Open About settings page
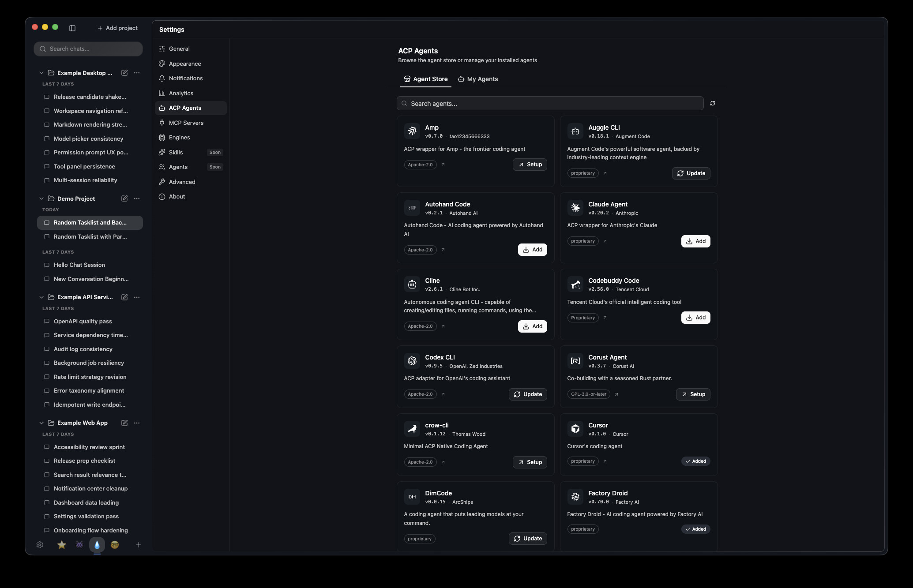 point(191,197)
